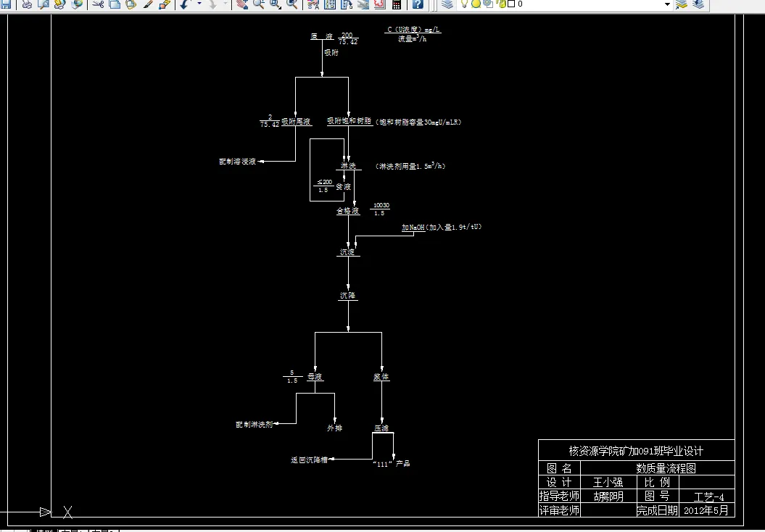Select the '吸附尾液' label in drawing
The width and height of the screenshot is (765, 532).
(x=296, y=122)
